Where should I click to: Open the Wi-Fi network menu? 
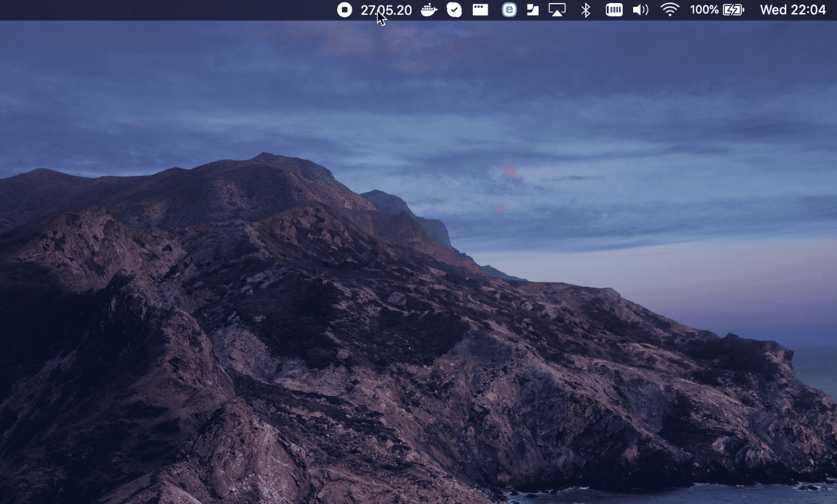click(x=669, y=10)
